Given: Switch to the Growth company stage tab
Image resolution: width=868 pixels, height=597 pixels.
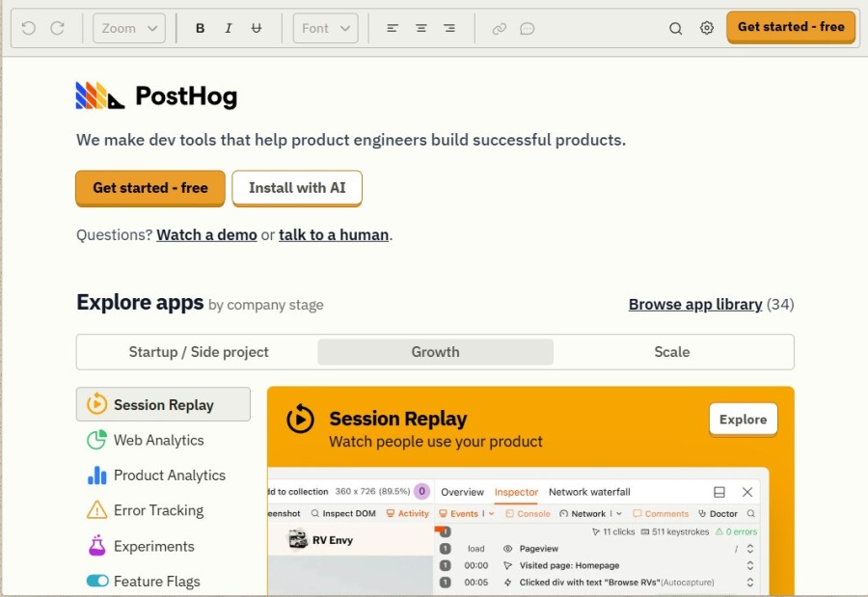Looking at the screenshot, I should click(x=435, y=351).
